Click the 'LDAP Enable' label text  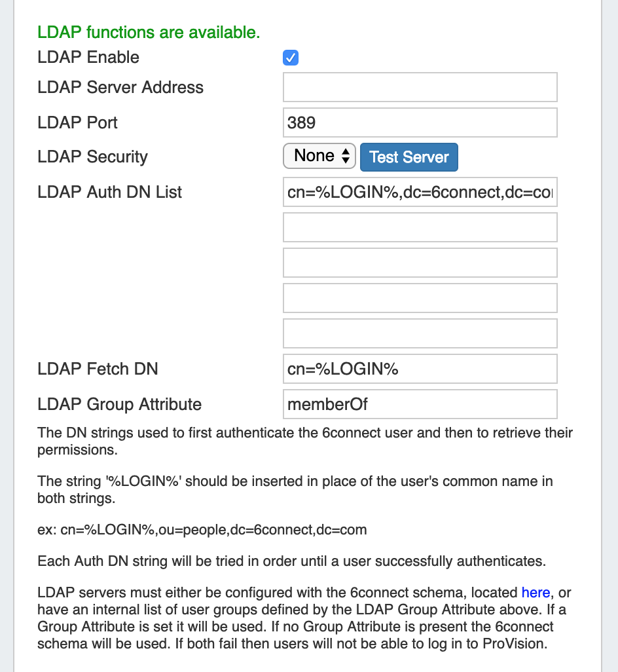point(88,58)
